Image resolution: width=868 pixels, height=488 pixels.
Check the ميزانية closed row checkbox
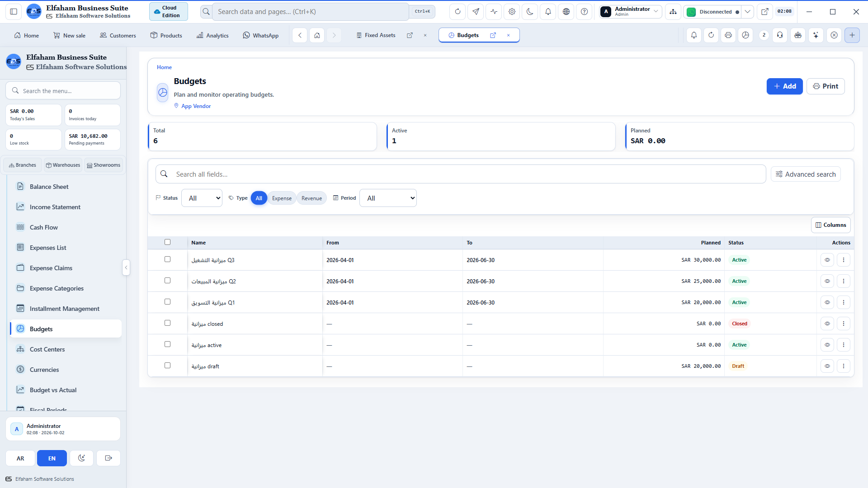pyautogui.click(x=168, y=323)
